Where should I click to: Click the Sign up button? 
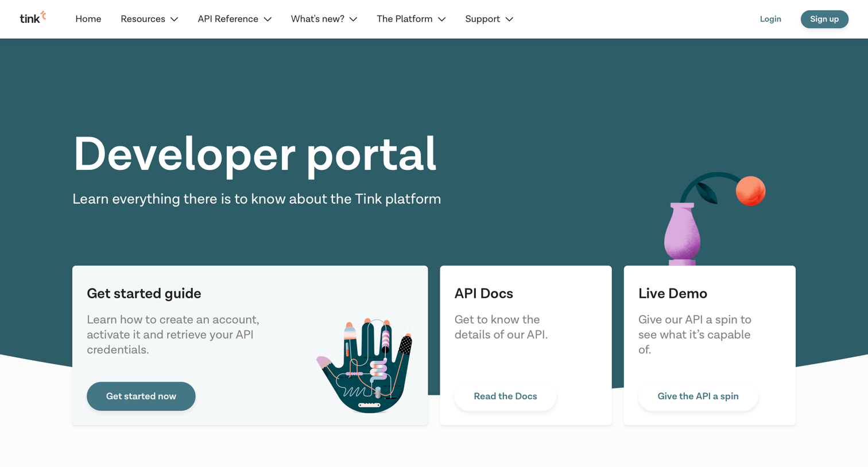click(824, 19)
